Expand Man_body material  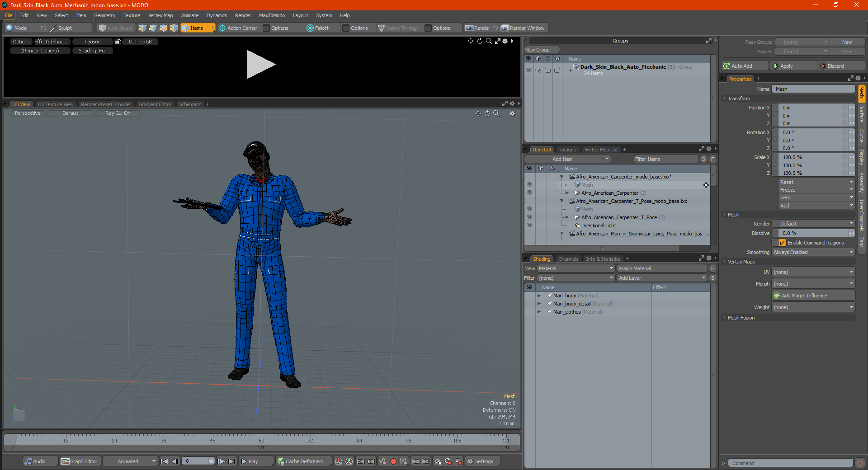[539, 296]
